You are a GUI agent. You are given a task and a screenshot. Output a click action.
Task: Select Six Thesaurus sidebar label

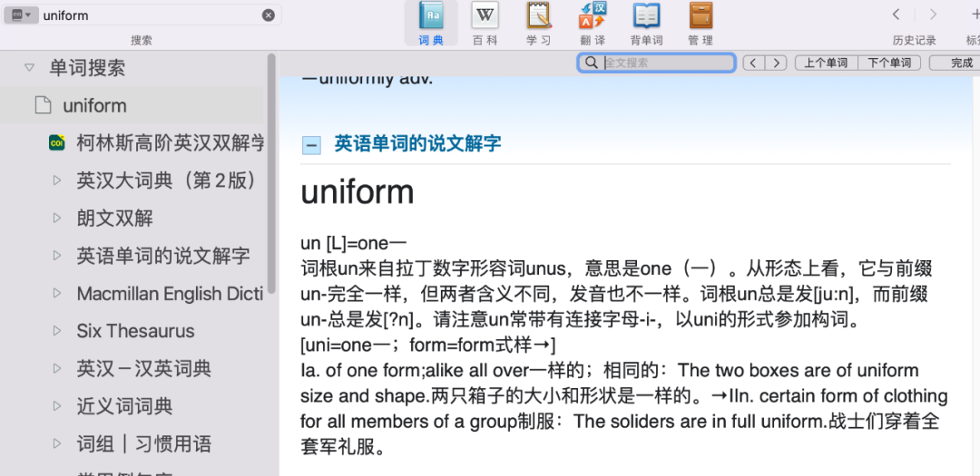(x=135, y=331)
